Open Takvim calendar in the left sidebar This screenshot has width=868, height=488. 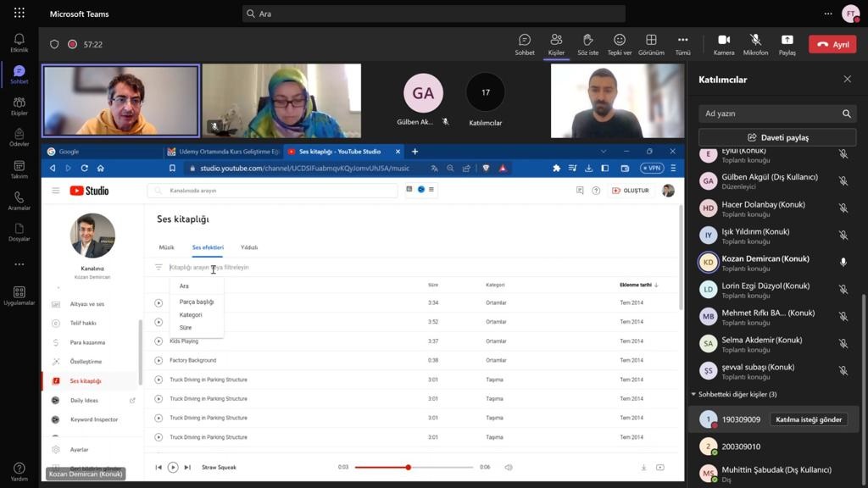click(19, 169)
